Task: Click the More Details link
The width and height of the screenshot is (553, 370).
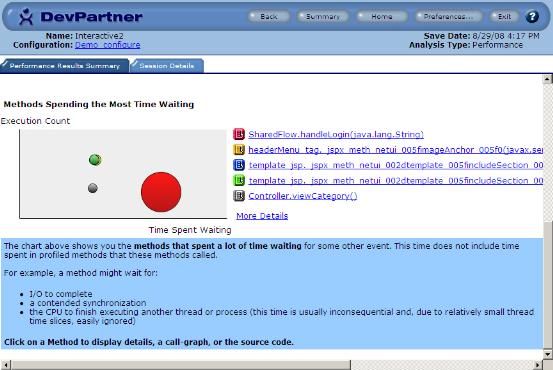Action: (x=262, y=216)
